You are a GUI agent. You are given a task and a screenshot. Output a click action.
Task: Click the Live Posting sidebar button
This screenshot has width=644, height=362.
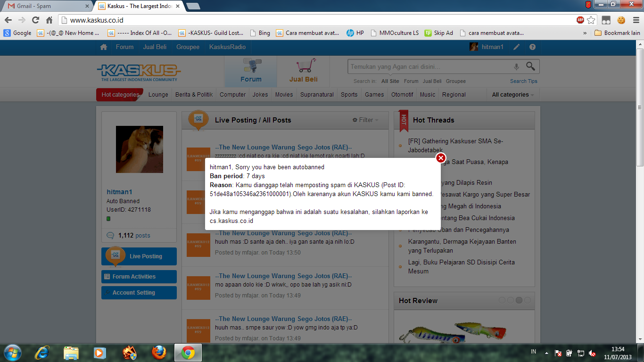click(x=139, y=256)
